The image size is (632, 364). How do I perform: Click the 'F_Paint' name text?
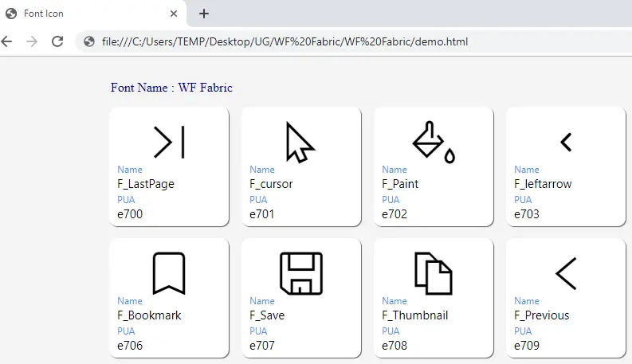400,184
